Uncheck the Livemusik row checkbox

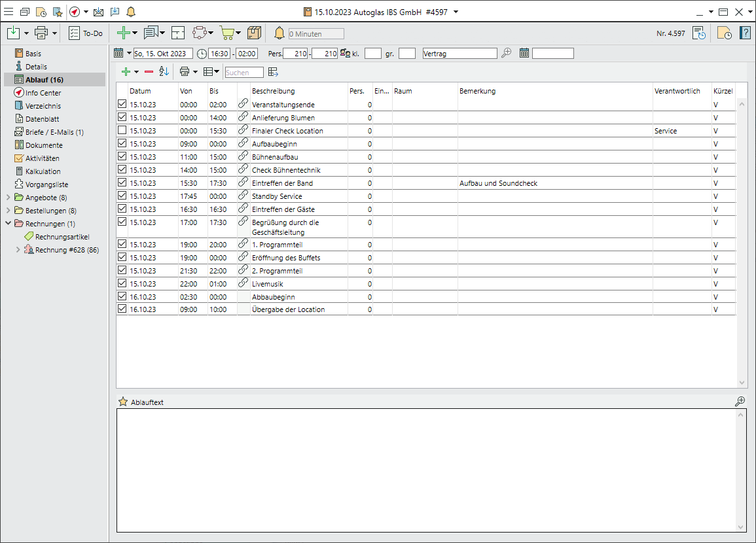(122, 283)
